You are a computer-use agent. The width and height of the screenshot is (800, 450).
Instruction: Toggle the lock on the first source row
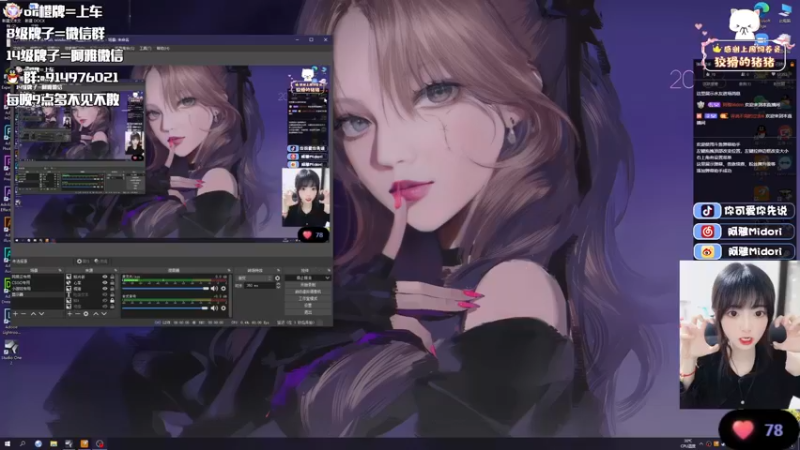coord(112,277)
